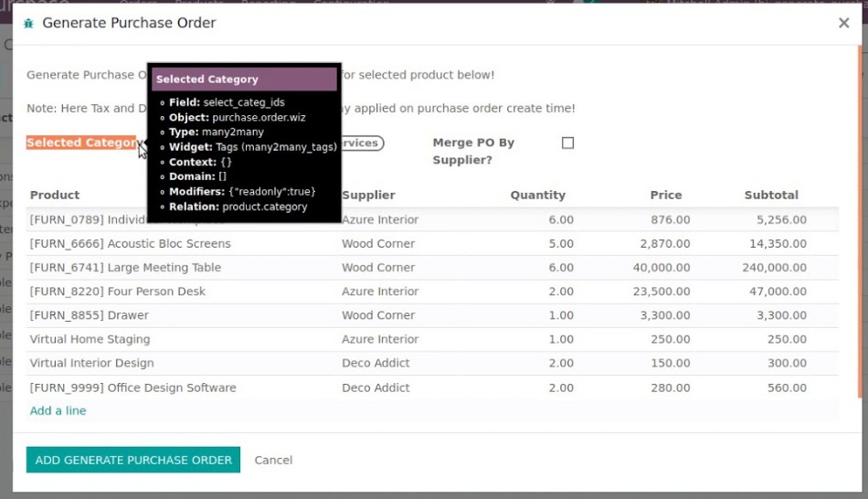Enable Merge PO By Supplier checkbox
The height and width of the screenshot is (499, 868).
(567, 143)
